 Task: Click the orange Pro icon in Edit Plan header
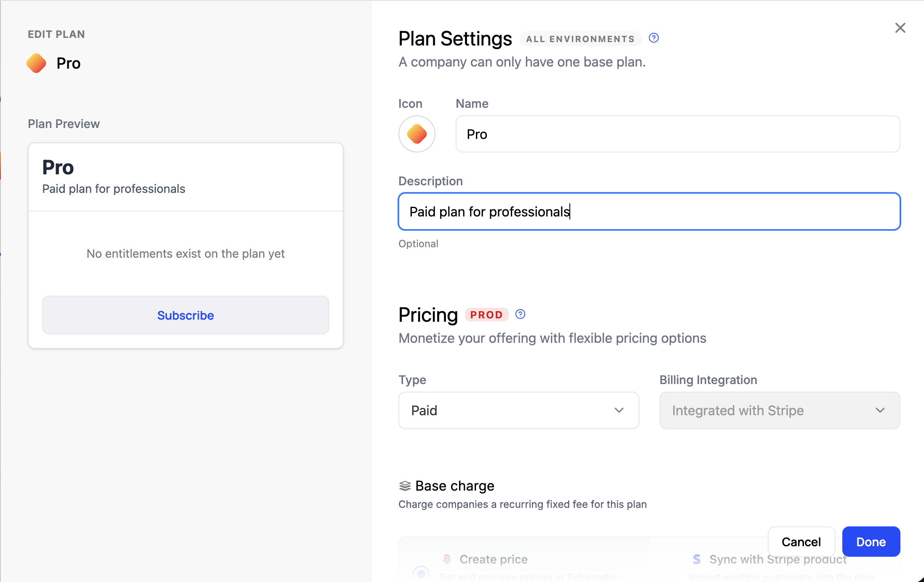point(36,63)
